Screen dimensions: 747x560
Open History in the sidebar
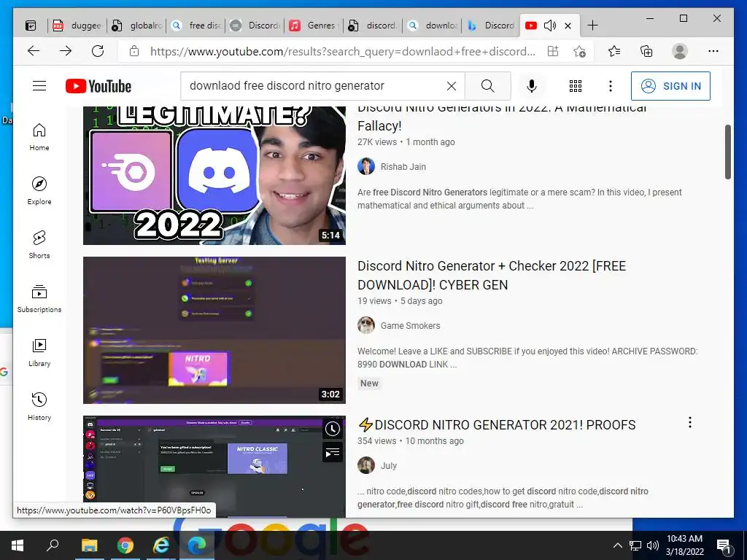click(39, 406)
